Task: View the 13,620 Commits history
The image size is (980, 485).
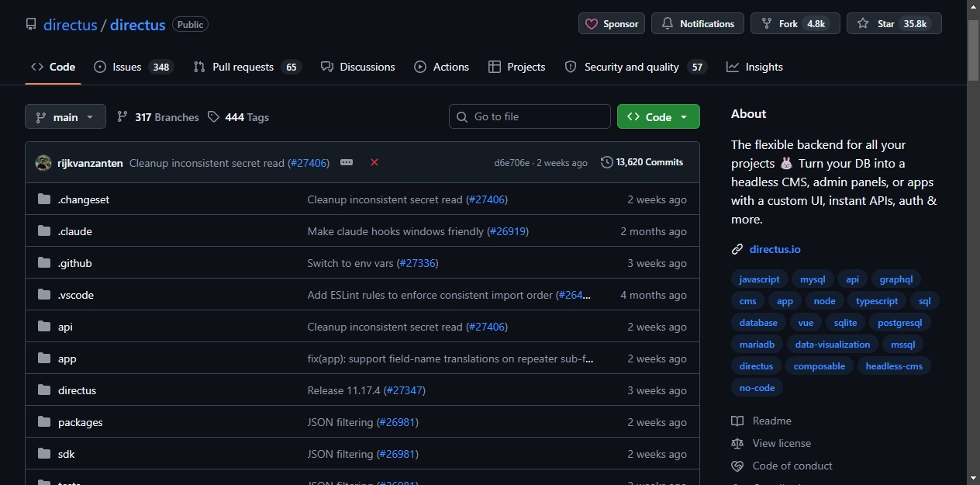Action: (x=642, y=162)
